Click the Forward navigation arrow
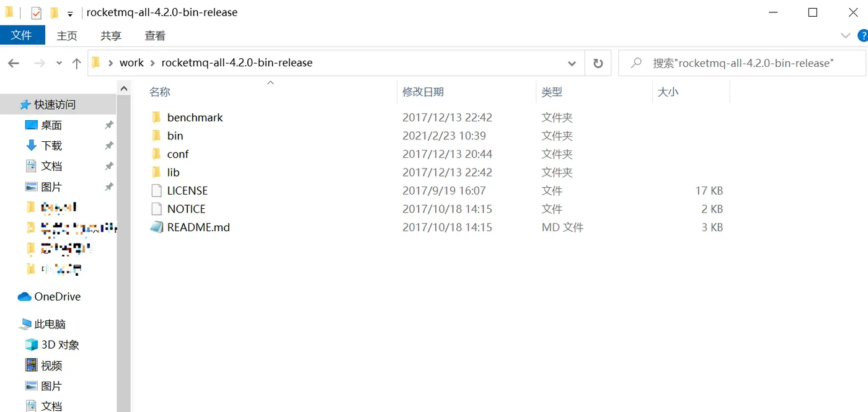The width and height of the screenshot is (868, 412). (39, 63)
